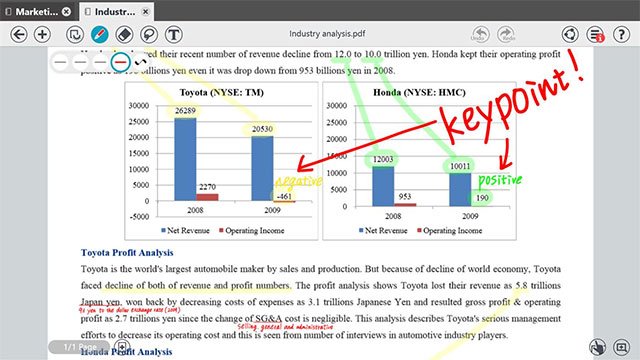Click the 953 value on Honda chart

coord(405,197)
